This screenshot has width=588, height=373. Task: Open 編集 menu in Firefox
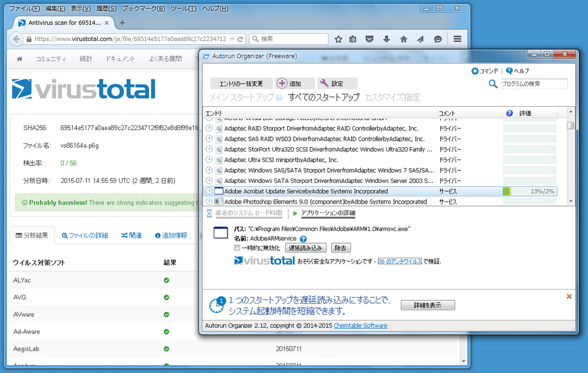[55, 8]
